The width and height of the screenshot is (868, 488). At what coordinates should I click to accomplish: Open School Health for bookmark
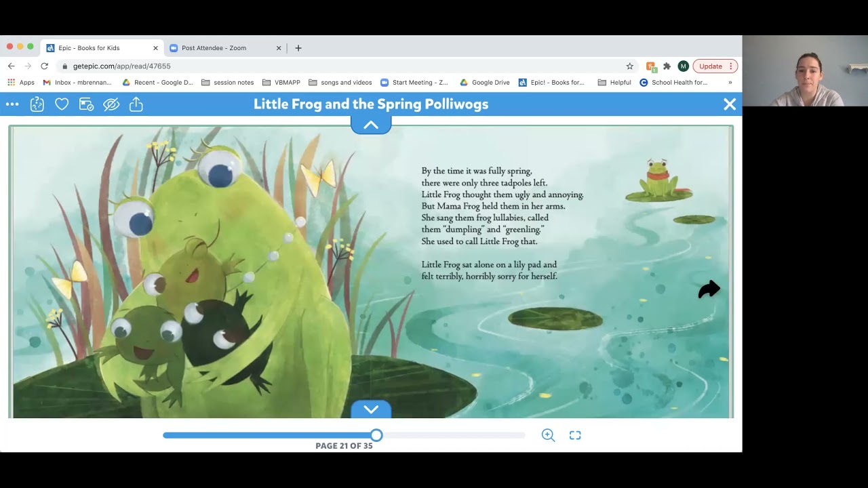(673, 83)
